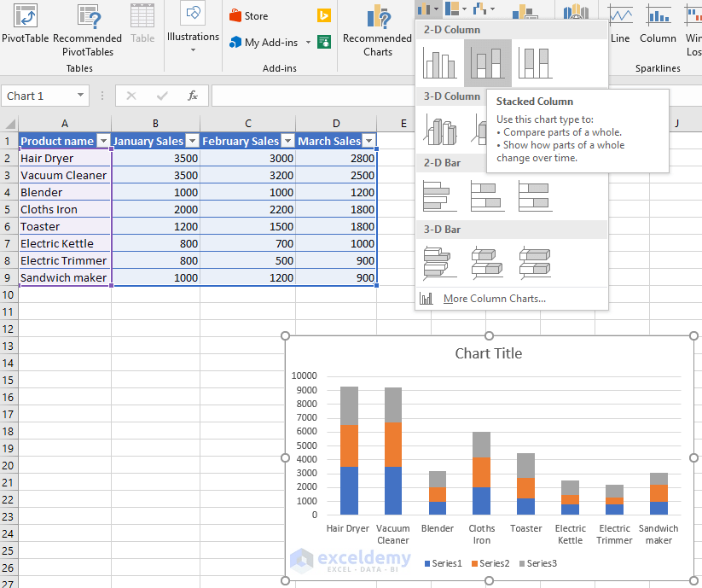Click the formula bar Cancel X button
Image resolution: width=702 pixels, height=588 pixels.
tap(131, 96)
